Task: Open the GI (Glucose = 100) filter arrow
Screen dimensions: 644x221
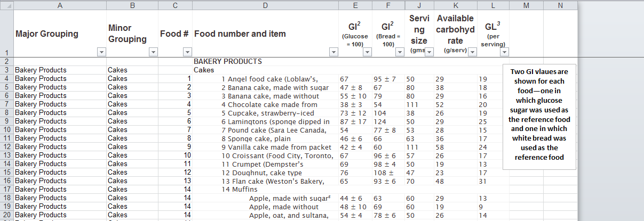Action: 367,52
